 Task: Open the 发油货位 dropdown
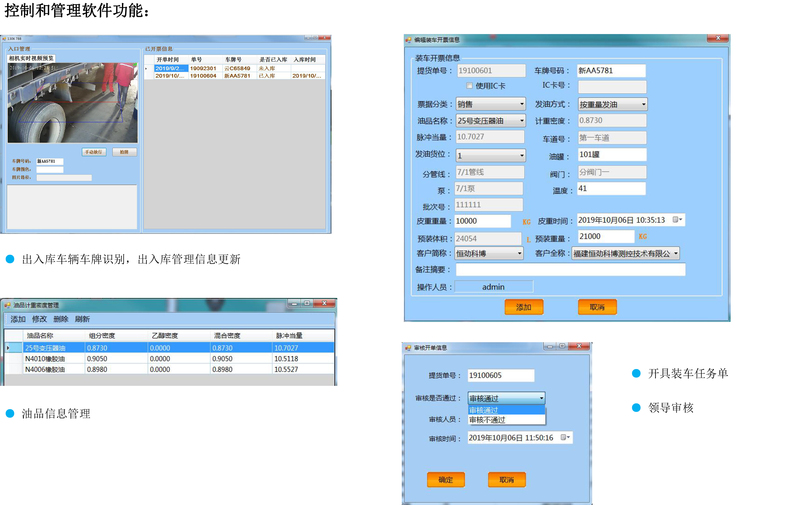pos(521,156)
